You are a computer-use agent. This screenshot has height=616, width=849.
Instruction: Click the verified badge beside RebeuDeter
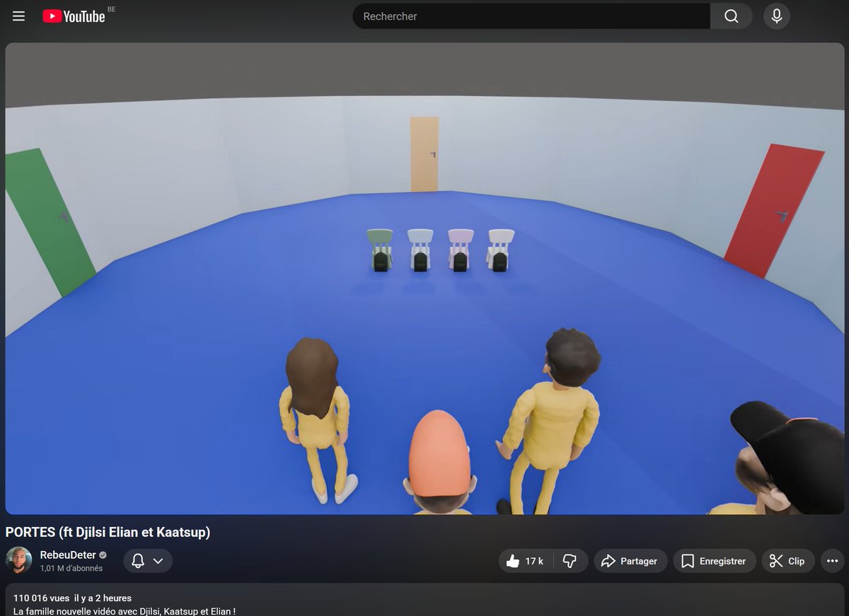coord(103,555)
